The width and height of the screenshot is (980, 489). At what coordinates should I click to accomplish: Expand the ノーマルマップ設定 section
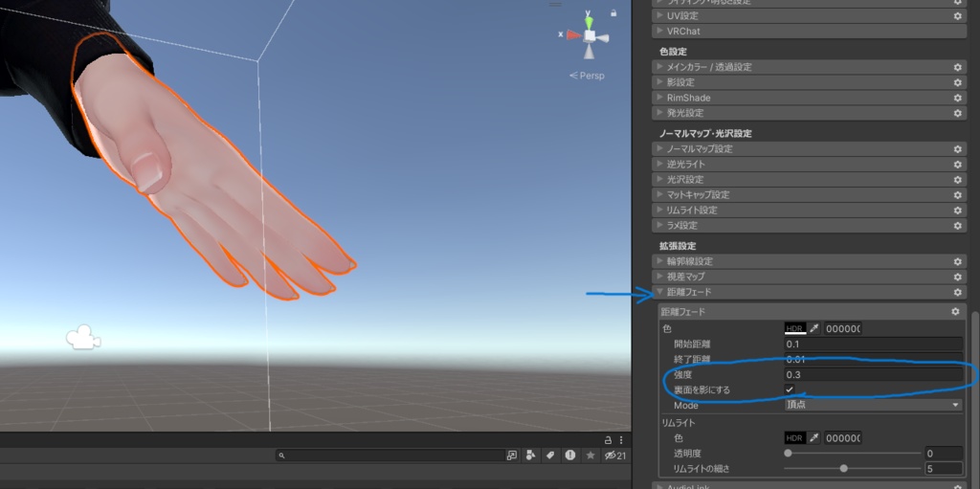[x=810, y=149]
